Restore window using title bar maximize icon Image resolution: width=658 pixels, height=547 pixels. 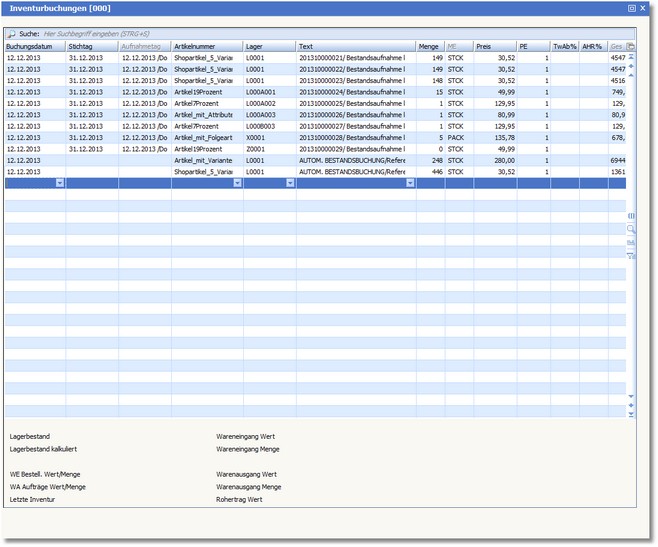coord(631,8)
